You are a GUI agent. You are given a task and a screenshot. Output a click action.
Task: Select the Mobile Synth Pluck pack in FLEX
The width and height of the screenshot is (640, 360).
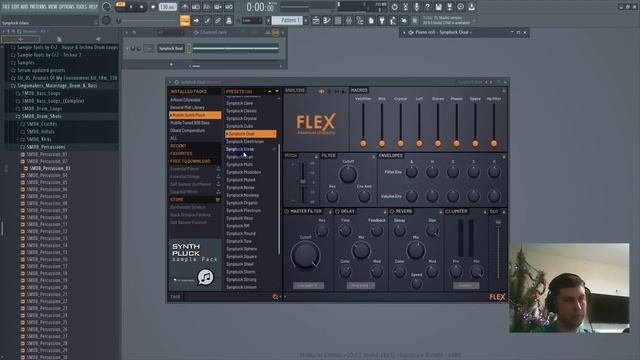click(195, 116)
